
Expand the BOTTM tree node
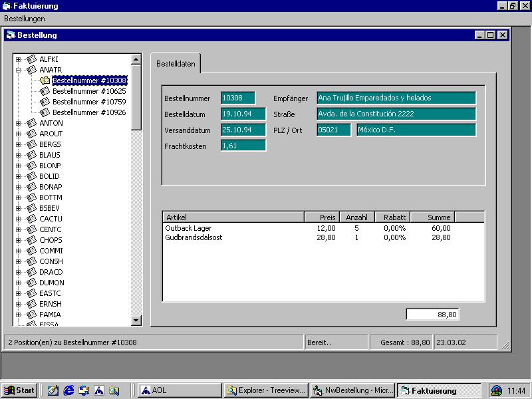tap(19, 198)
